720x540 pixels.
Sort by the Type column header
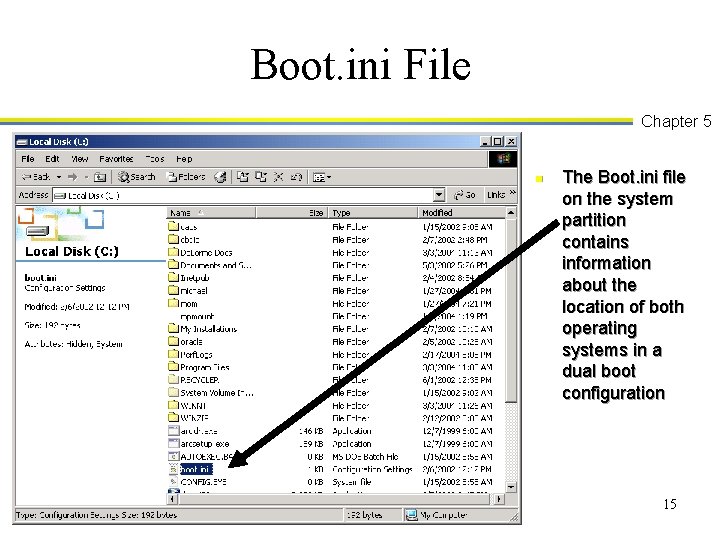coord(373,213)
